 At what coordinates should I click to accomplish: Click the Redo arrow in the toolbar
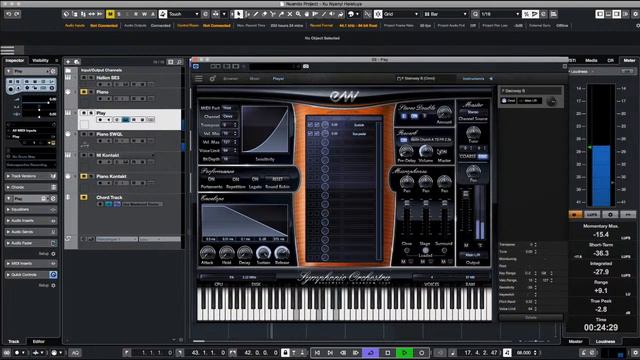[17, 14]
